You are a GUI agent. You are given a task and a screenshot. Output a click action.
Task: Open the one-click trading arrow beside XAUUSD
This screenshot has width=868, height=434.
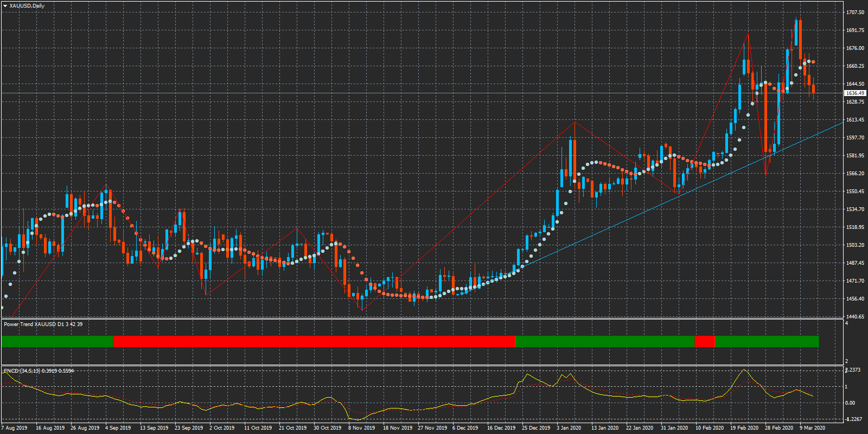coord(5,6)
